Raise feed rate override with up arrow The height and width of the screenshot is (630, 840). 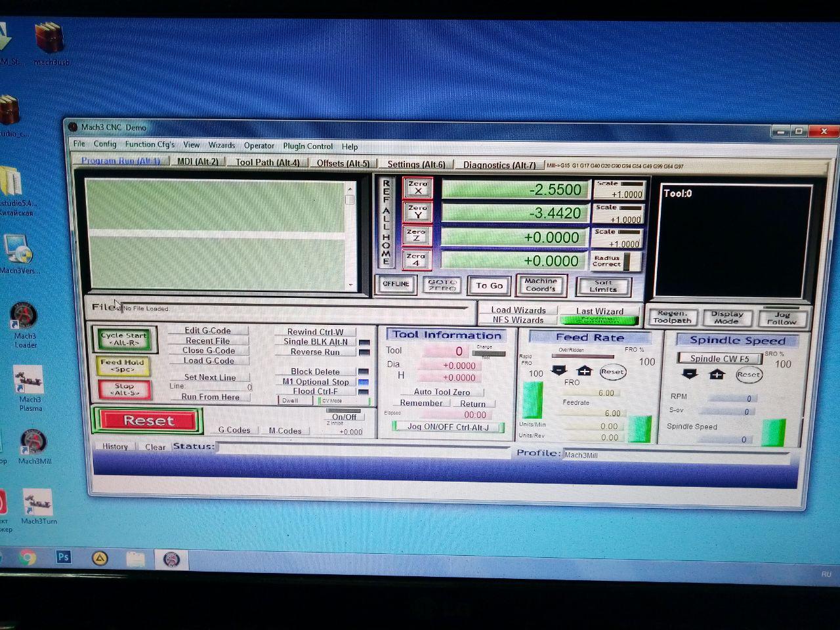[584, 371]
